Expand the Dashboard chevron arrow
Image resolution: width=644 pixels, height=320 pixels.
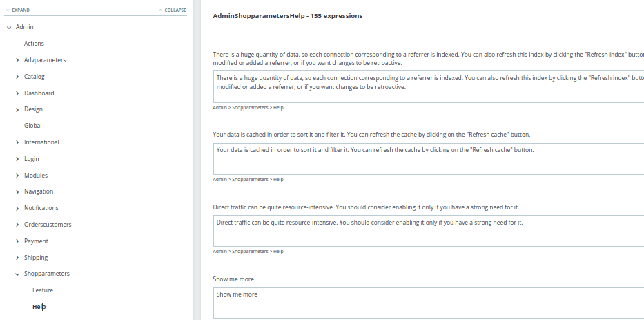pyautogui.click(x=17, y=93)
